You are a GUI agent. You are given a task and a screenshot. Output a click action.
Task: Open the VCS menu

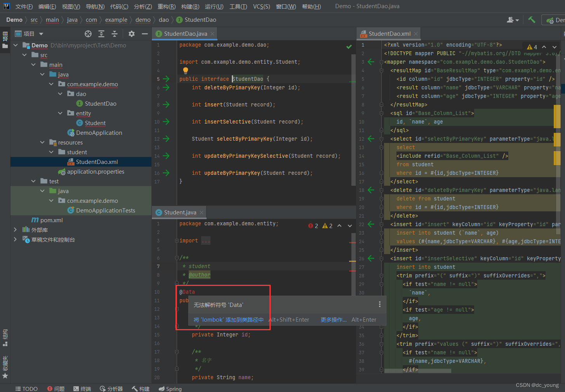(x=261, y=7)
